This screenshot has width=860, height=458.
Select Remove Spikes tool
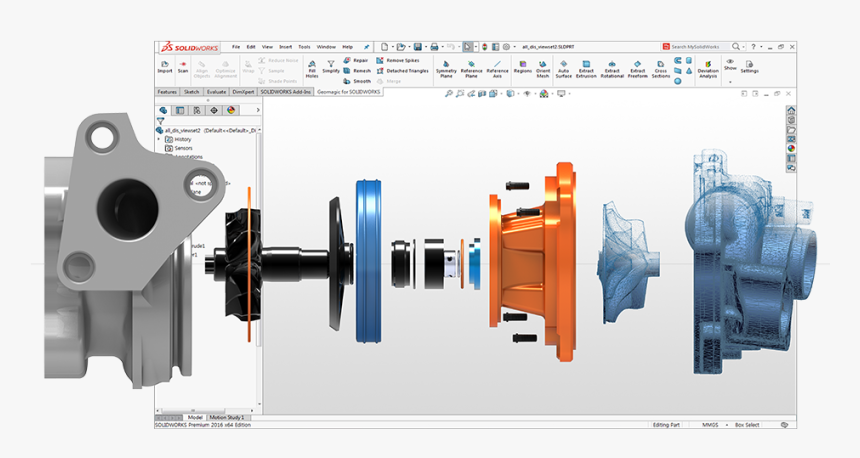point(398,60)
